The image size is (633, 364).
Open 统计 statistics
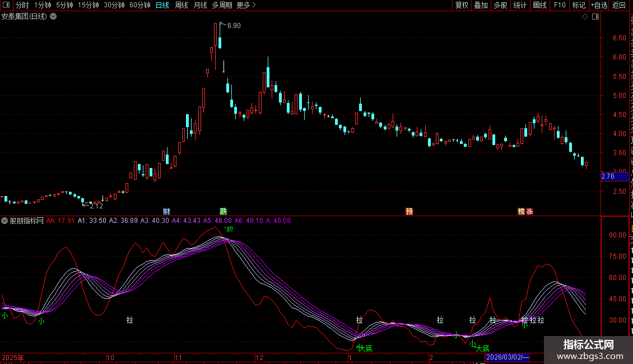pos(519,5)
